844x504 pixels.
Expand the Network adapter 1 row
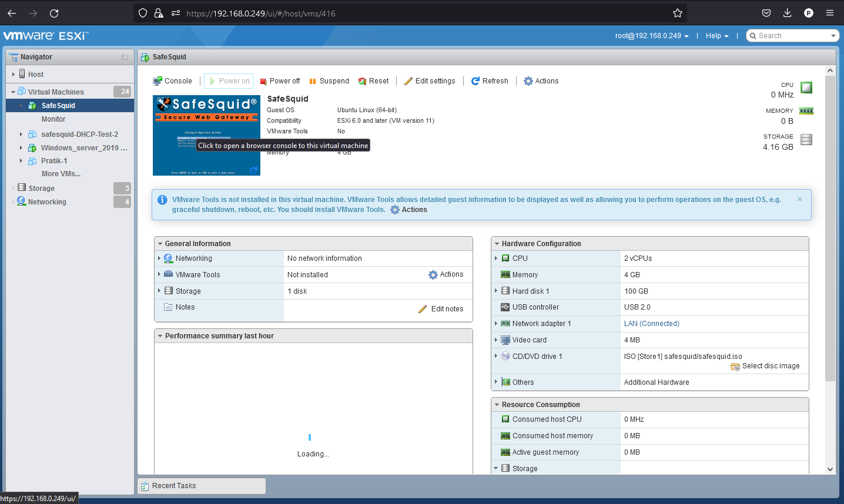click(496, 324)
